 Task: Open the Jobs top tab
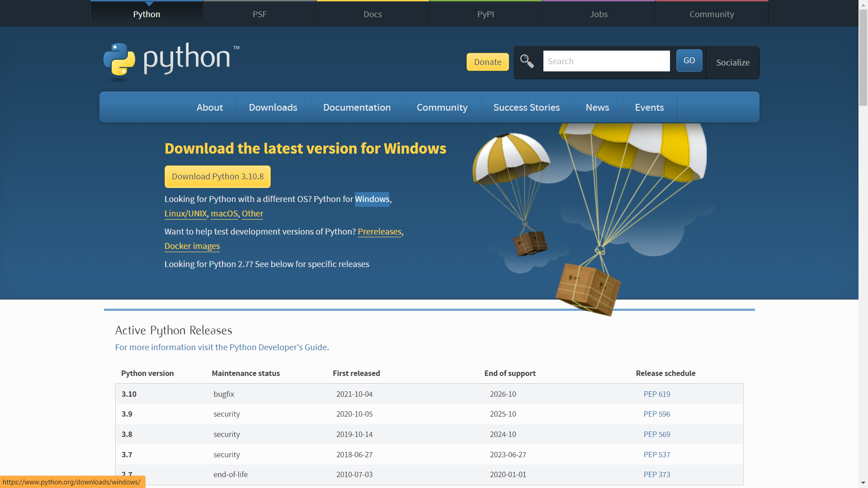(599, 14)
